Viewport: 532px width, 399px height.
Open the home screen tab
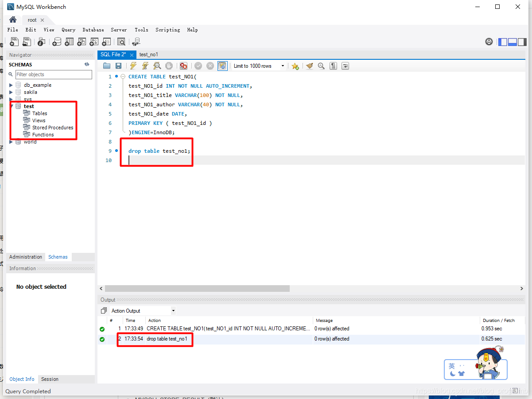pyautogui.click(x=13, y=19)
